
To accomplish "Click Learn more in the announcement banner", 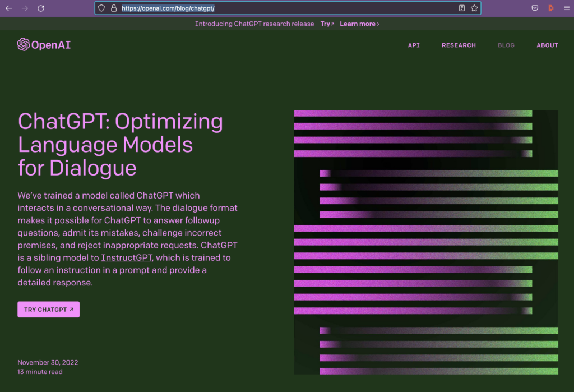I will click(359, 24).
